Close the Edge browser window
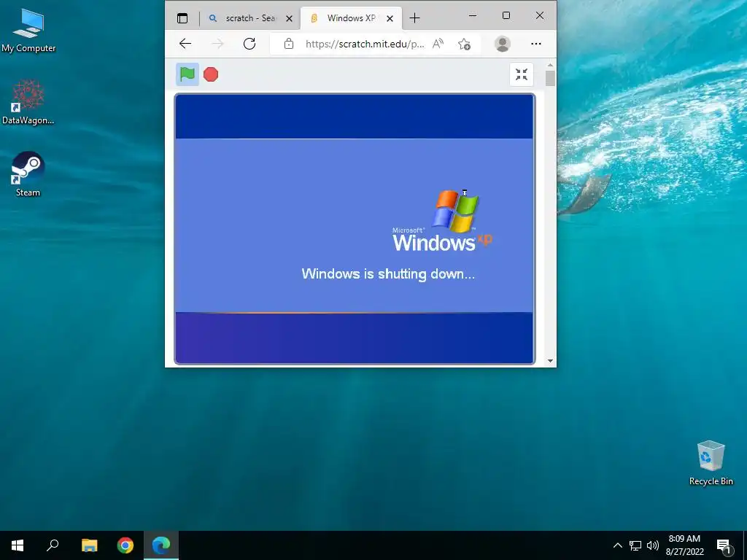This screenshot has height=560, width=747. tap(540, 16)
